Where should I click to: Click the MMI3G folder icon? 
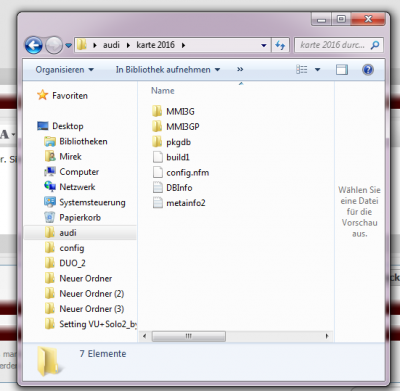pyautogui.click(x=157, y=111)
